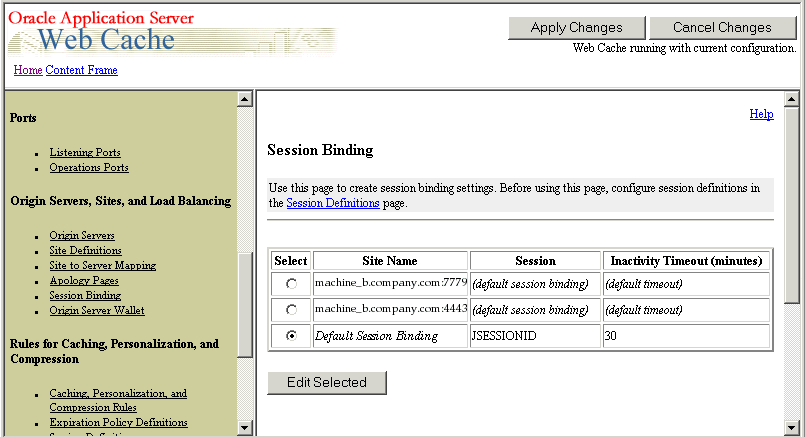Select the Default Session Binding radio button

point(291,335)
